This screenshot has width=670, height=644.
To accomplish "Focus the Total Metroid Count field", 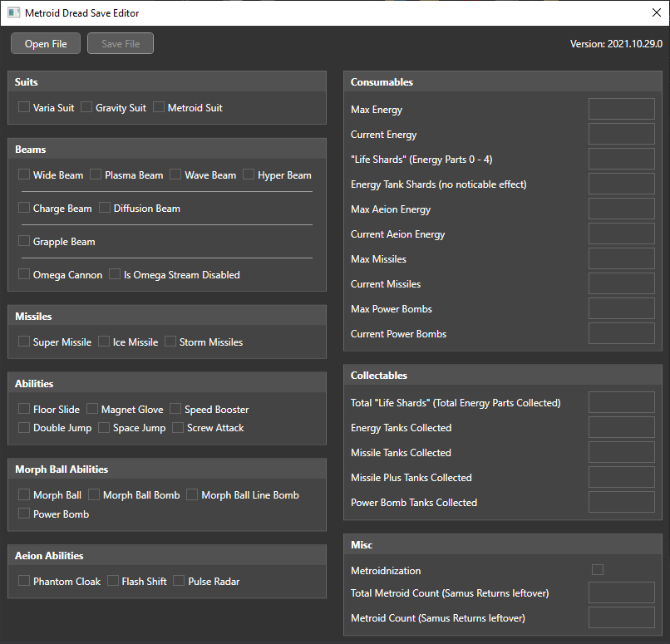I will tap(609, 592).
